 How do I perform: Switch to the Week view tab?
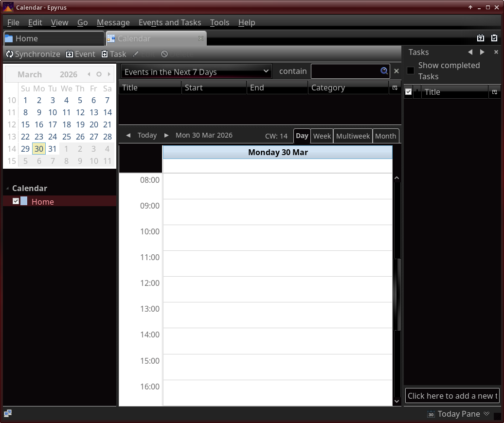(x=322, y=136)
